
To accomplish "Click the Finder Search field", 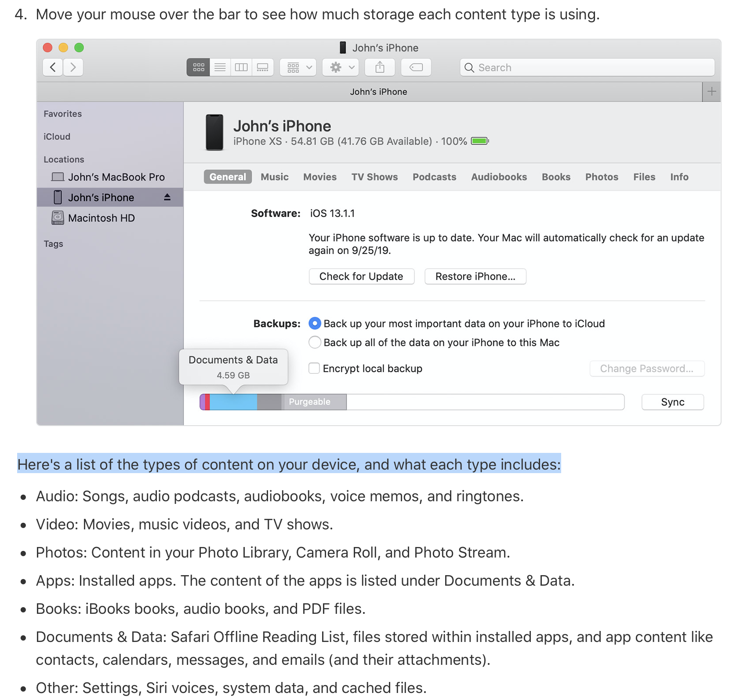I will (587, 67).
